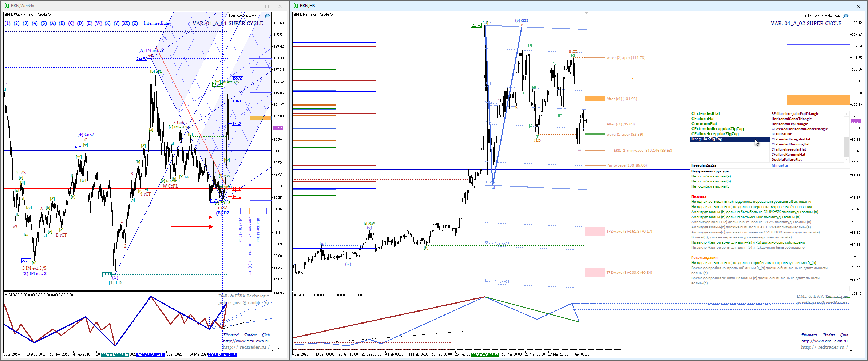Image resolution: width=868 pixels, height=361 pixels.
Task: Click the graduation cap icon in BRN,Weekly chart
Action: (x=267, y=16)
